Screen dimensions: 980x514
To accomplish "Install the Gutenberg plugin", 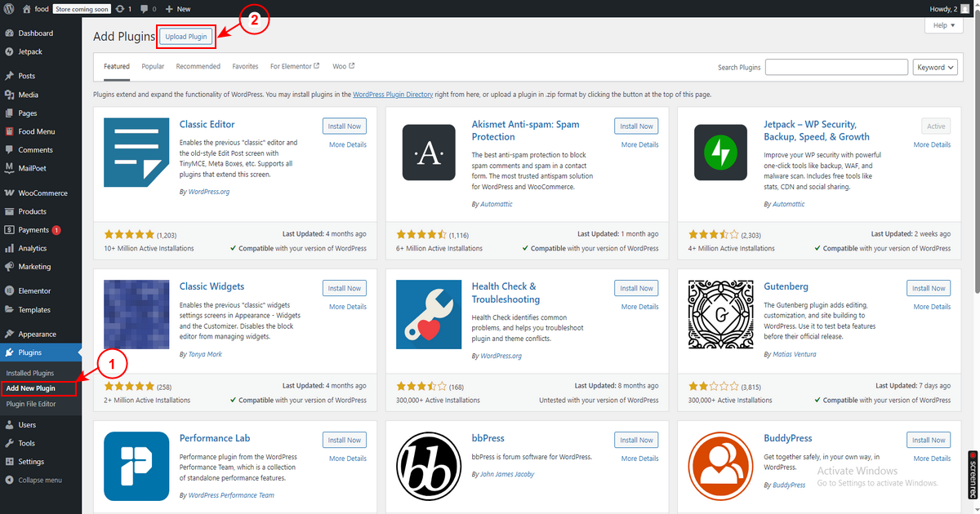I will pos(929,288).
